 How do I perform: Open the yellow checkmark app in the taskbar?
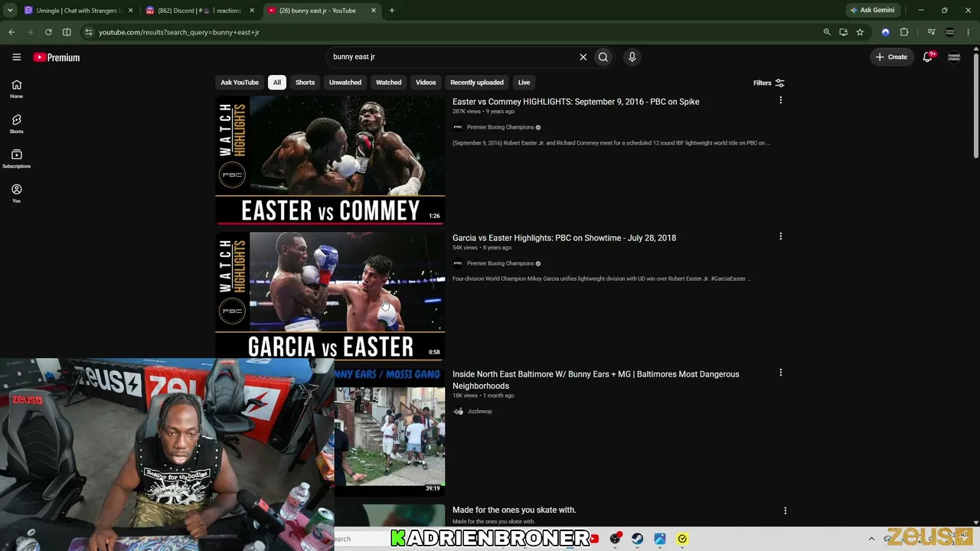click(682, 539)
